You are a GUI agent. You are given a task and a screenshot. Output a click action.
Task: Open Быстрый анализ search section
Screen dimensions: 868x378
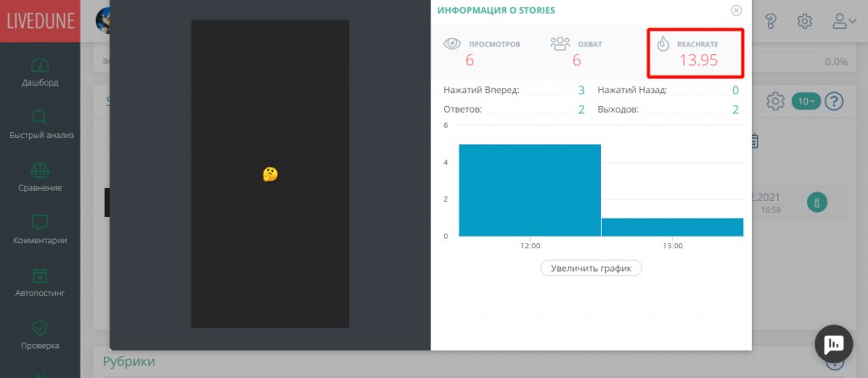[x=40, y=125]
